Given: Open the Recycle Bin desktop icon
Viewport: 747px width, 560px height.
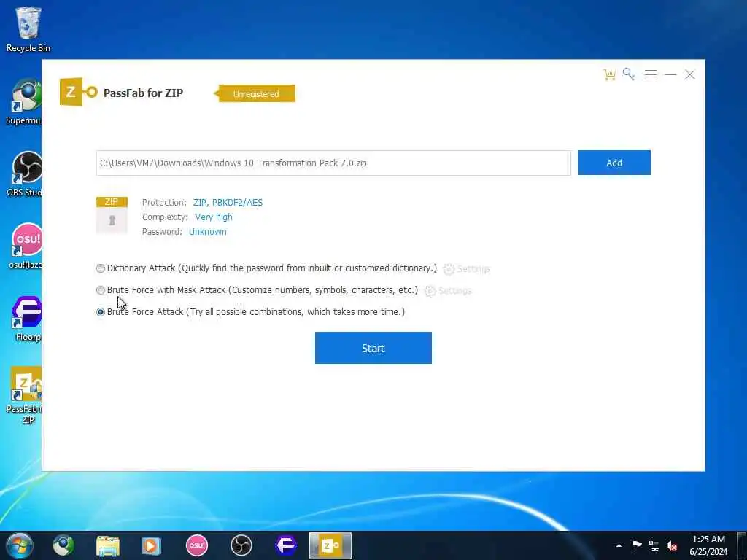Looking at the screenshot, I should (28, 29).
